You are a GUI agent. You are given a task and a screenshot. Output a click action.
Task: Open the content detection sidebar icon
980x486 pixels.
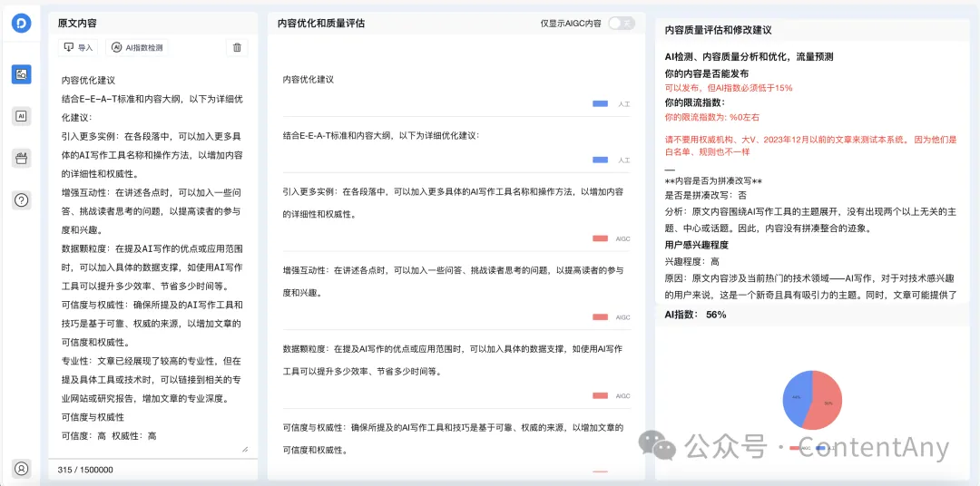pyautogui.click(x=21, y=74)
